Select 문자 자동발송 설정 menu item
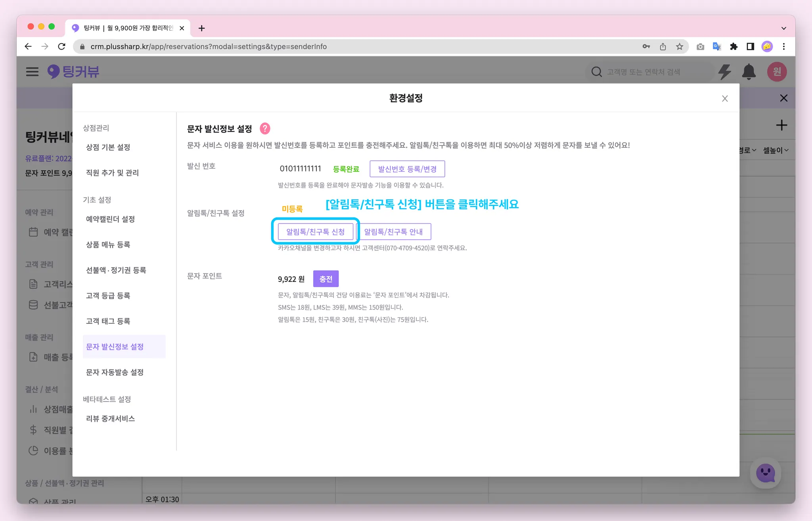The height and width of the screenshot is (521, 812). tap(115, 372)
